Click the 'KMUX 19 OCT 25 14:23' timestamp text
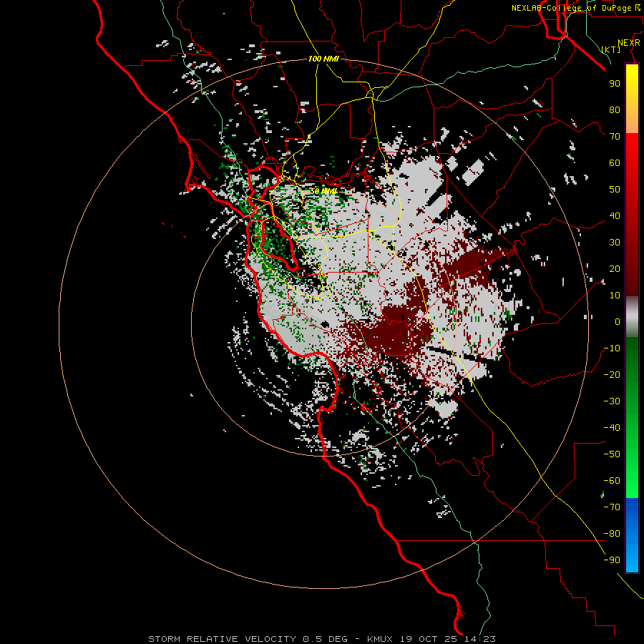 pos(431,639)
